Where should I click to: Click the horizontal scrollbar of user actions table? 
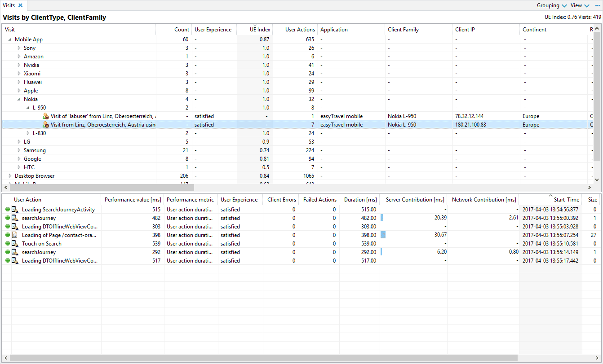click(264, 358)
